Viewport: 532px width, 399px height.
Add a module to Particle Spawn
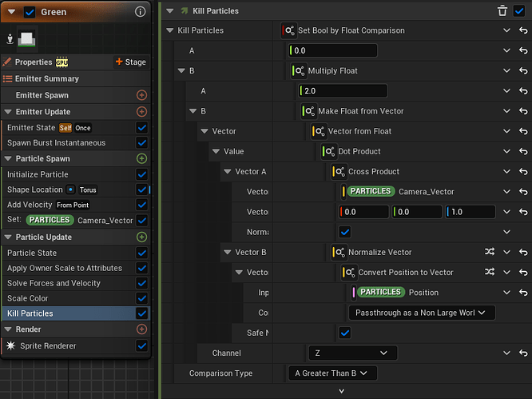coord(141,158)
